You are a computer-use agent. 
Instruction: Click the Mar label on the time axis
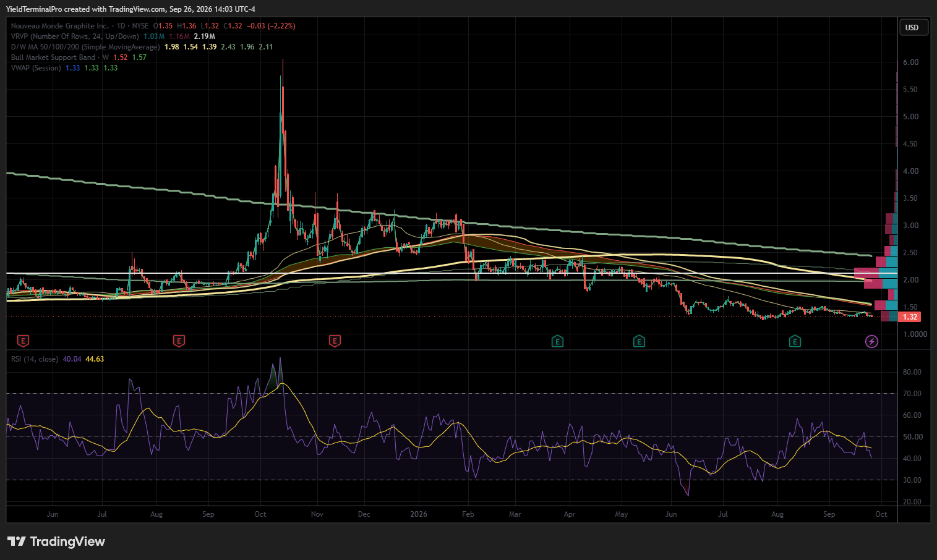pyautogui.click(x=515, y=514)
